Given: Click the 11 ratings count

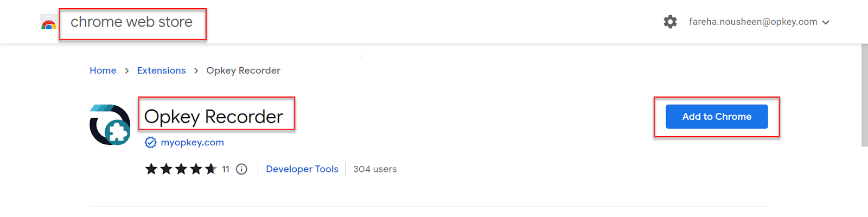Looking at the screenshot, I should coord(226,169).
